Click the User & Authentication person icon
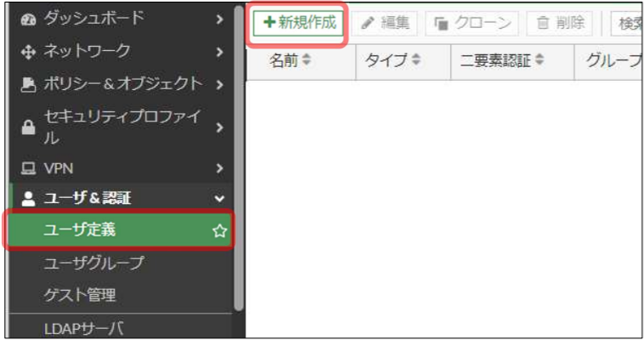The image size is (644, 340). pyautogui.click(x=28, y=199)
